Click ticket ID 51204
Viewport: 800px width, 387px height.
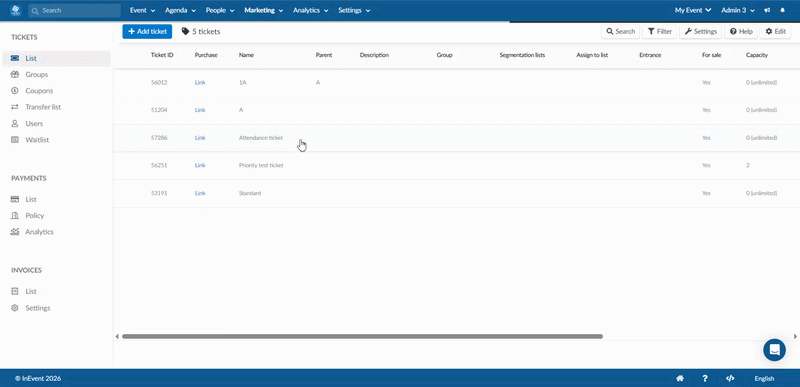(159, 110)
